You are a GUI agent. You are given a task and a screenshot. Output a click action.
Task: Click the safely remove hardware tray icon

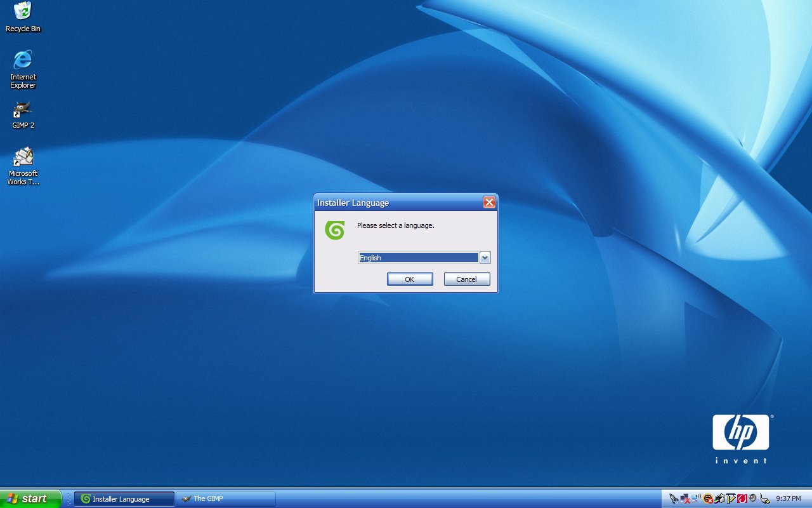pos(765,498)
